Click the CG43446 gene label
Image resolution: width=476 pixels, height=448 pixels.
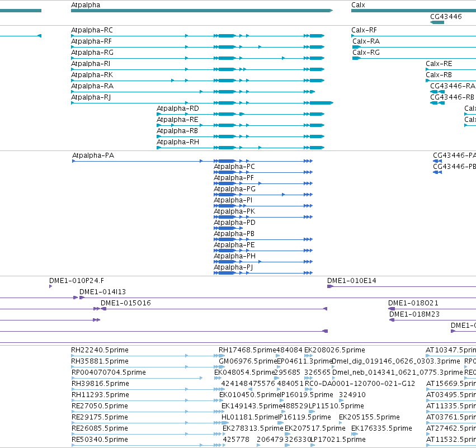(x=446, y=16)
